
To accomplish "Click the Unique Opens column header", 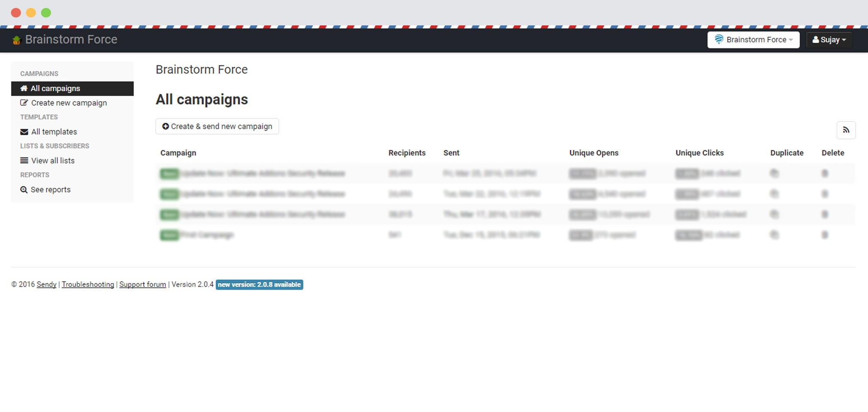I will [x=594, y=153].
